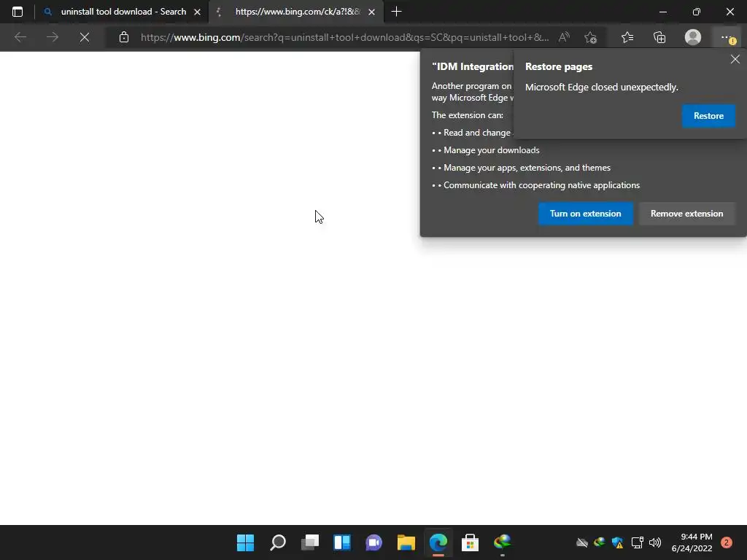Select "Manage your downloads" permission text
The image size is (747, 560).
[x=492, y=150]
